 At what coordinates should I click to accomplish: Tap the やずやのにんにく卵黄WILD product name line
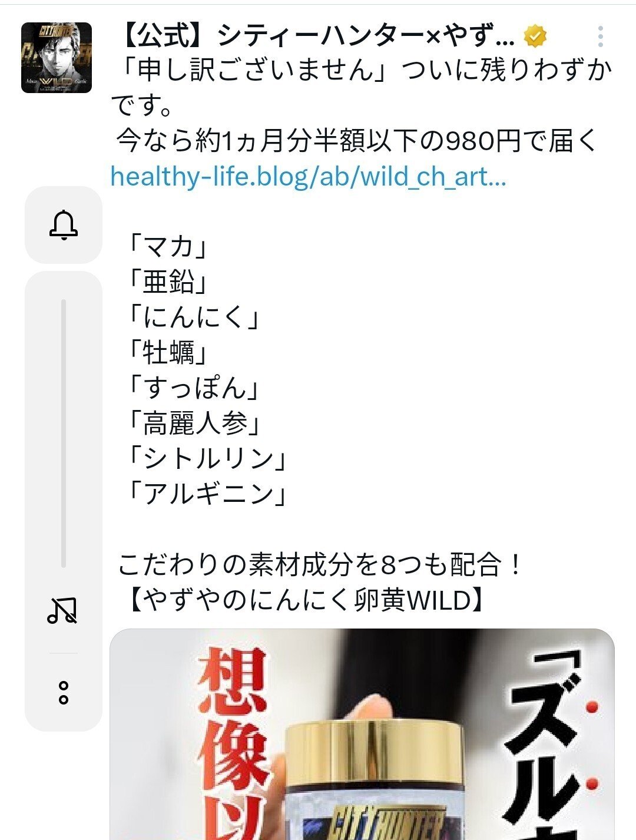pyautogui.click(x=304, y=600)
